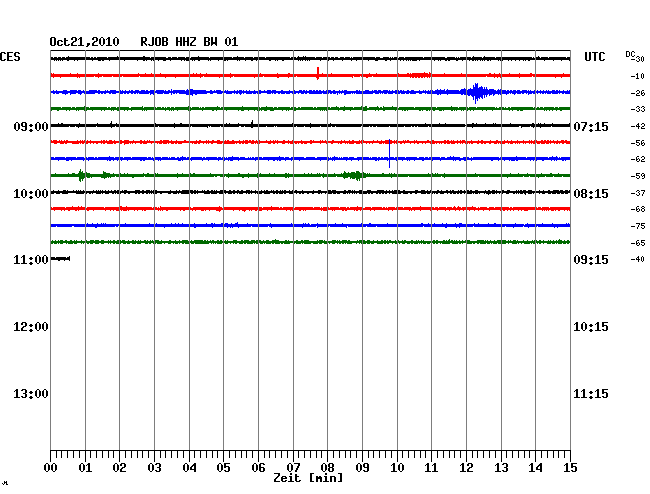
Task: Click the tall blue spike before minute 10
Action: [389, 153]
